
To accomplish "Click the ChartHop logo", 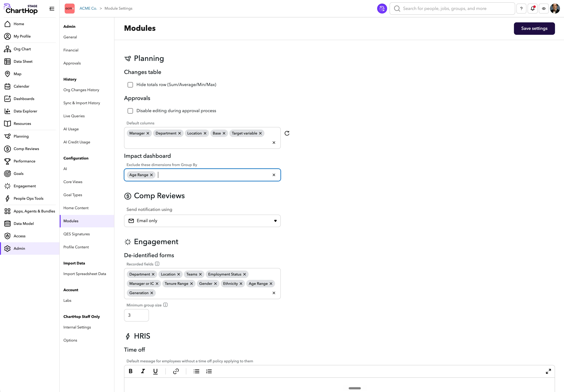I will pyautogui.click(x=21, y=9).
